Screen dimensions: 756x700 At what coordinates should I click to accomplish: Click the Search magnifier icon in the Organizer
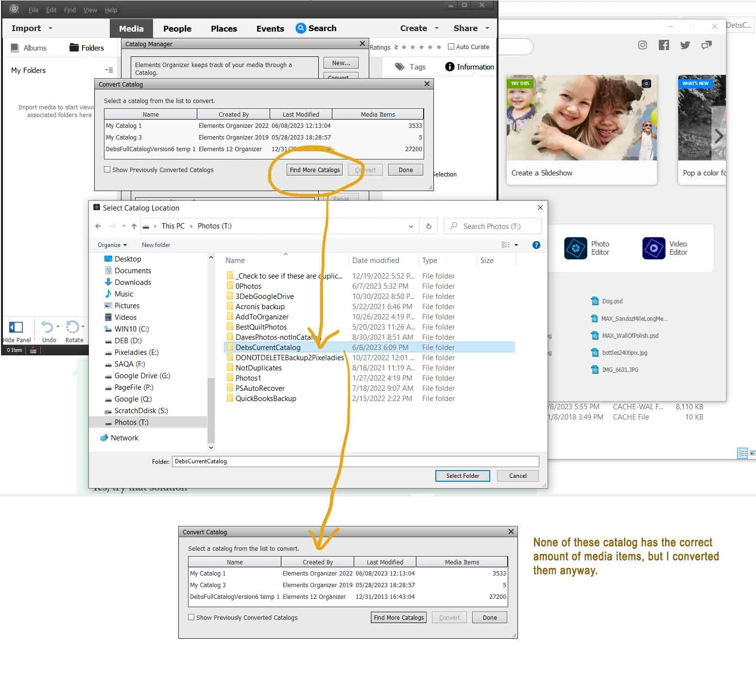coord(301,28)
